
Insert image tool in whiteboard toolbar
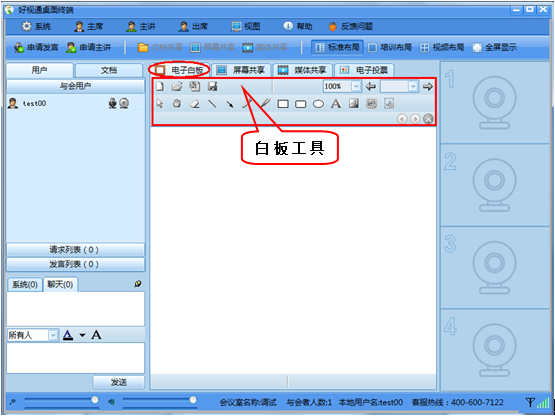coord(354,103)
